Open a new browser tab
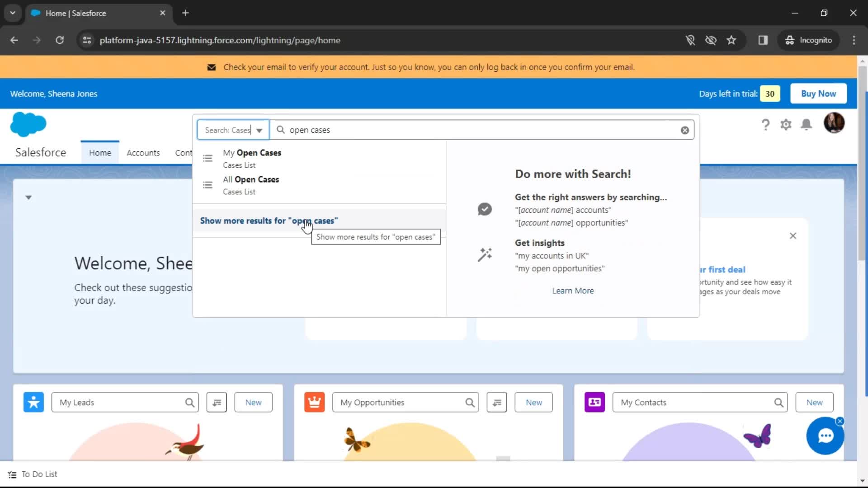Viewport: 868px width, 488px height. coord(185,13)
